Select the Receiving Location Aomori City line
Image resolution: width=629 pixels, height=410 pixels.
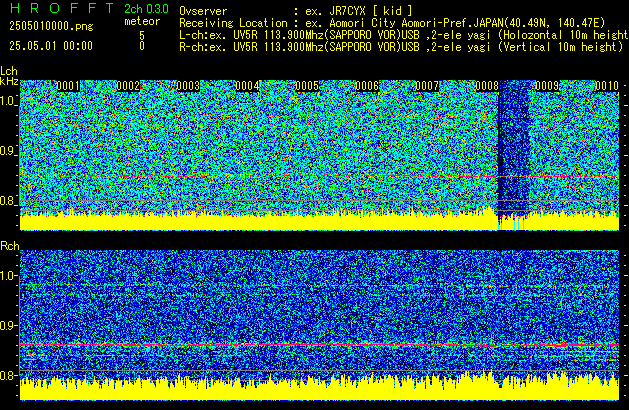click(392, 23)
